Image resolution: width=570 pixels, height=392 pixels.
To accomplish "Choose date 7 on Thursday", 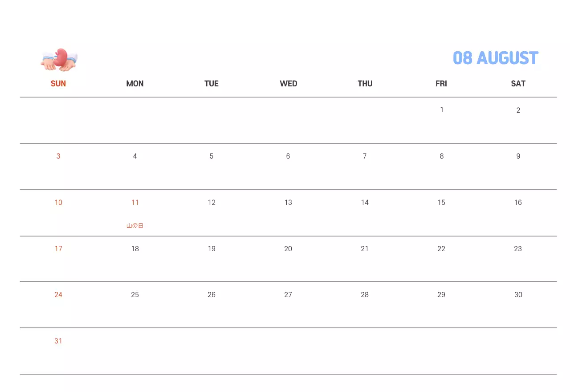I will [365, 156].
